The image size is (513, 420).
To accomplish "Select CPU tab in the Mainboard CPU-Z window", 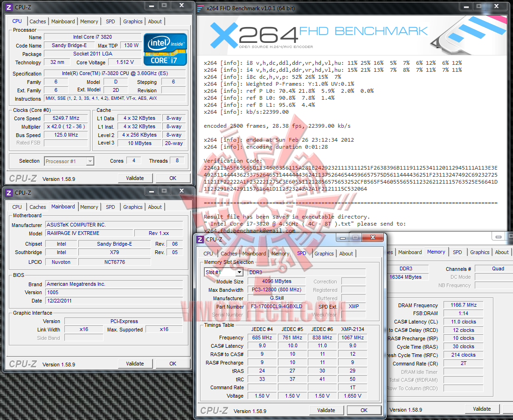I will [17, 207].
